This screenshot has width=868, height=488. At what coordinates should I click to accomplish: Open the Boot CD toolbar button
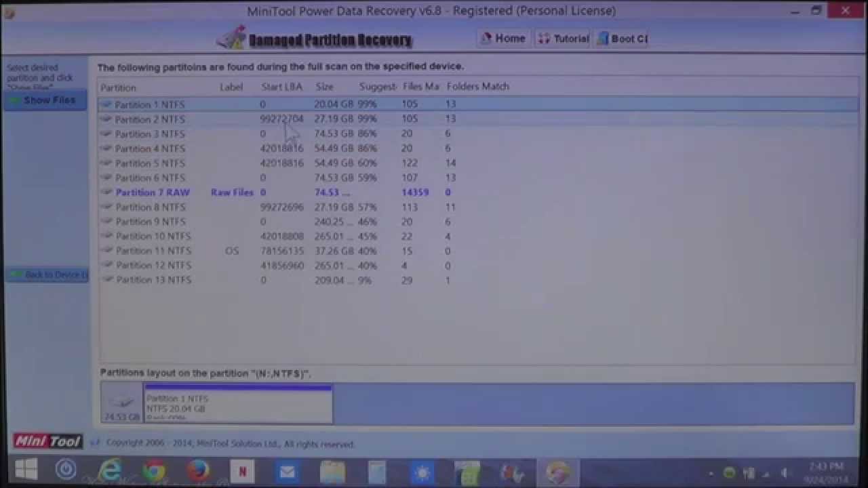click(x=623, y=39)
